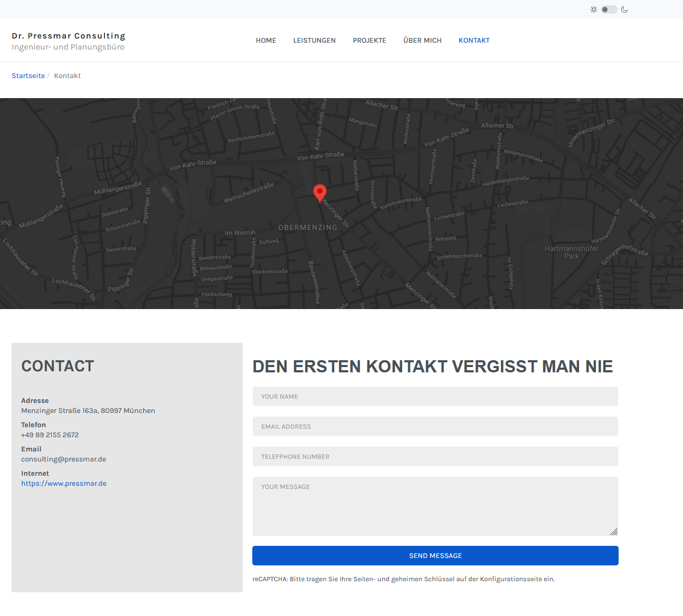Click the Obermenzing label on the map
Screen dimensions: 683x616
[308, 228]
